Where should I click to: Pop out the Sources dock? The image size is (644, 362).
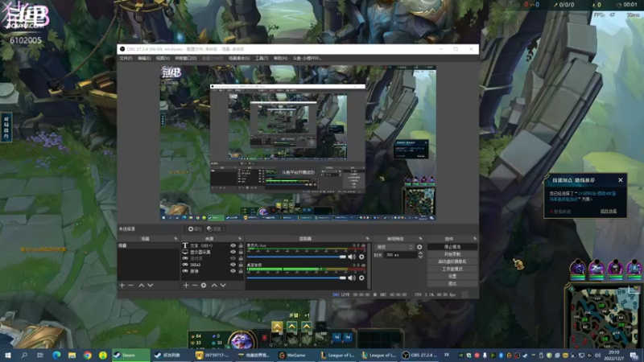(240, 238)
